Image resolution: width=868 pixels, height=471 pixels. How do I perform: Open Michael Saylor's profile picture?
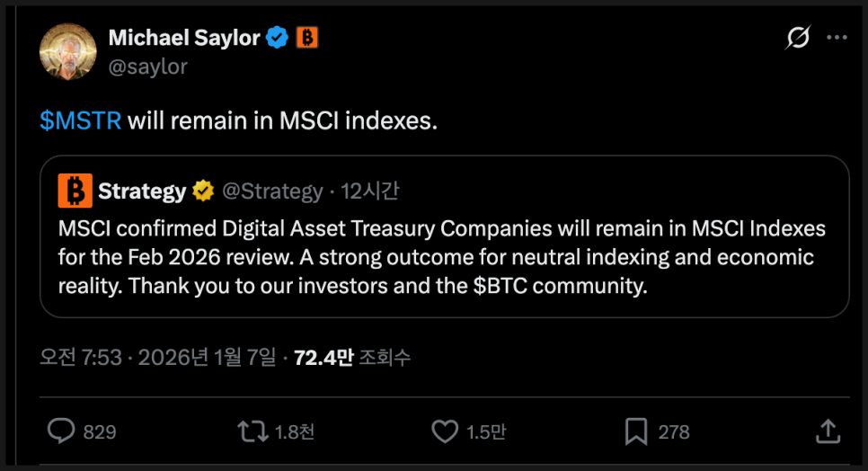[68, 50]
